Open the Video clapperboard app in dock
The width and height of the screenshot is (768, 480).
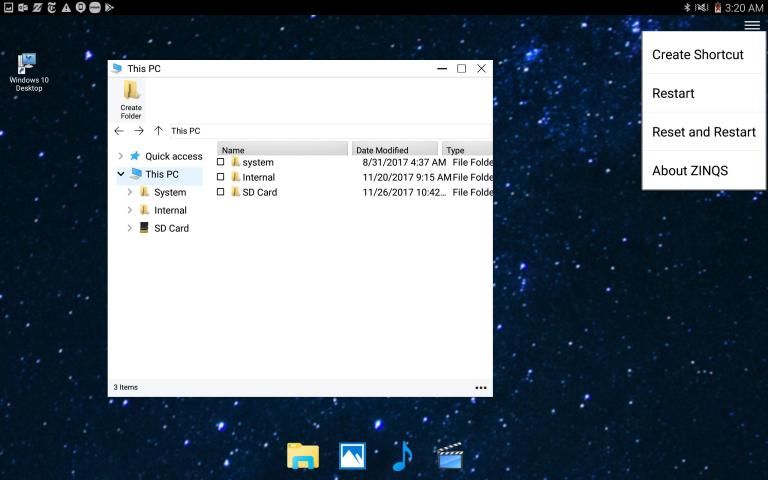(450, 456)
